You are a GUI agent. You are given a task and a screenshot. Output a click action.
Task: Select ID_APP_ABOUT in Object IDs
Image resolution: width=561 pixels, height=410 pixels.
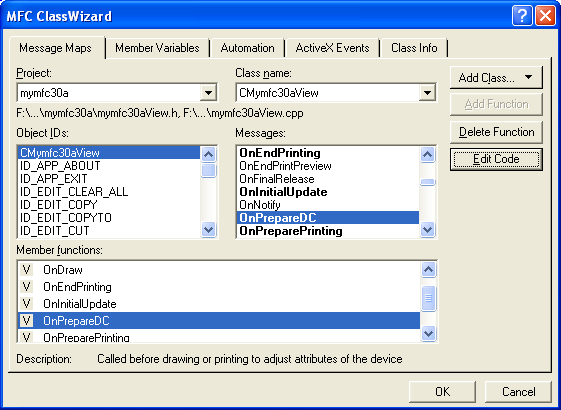click(x=109, y=166)
